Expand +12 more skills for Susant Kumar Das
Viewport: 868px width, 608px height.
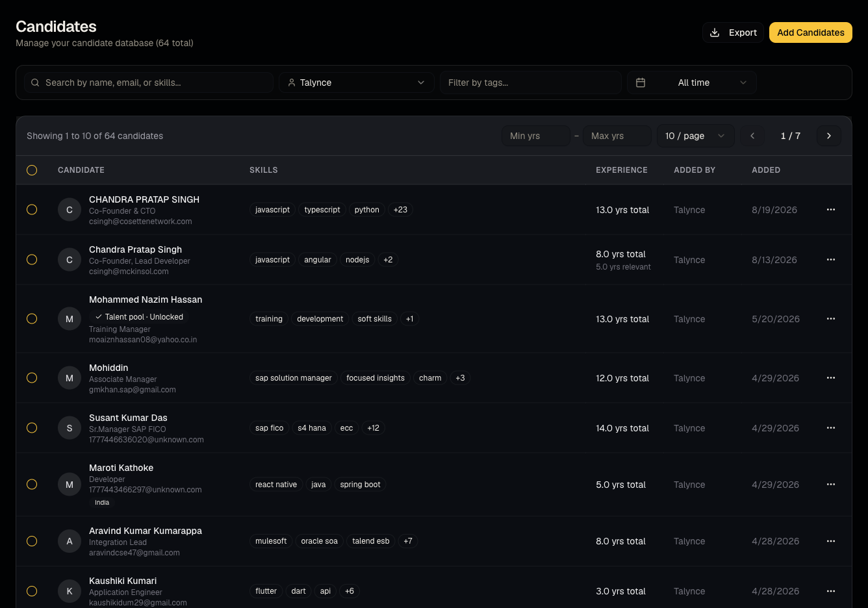[373, 428]
